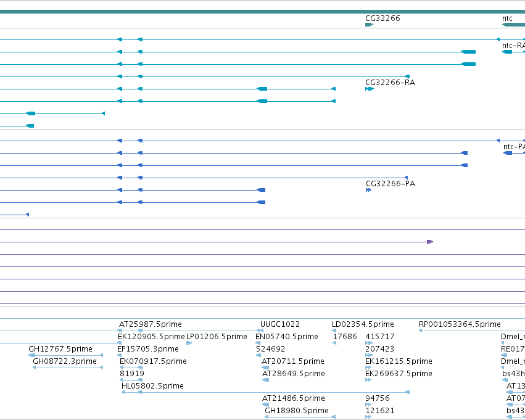Click the 207423 feature label
The image size is (525, 420).
click(380, 348)
